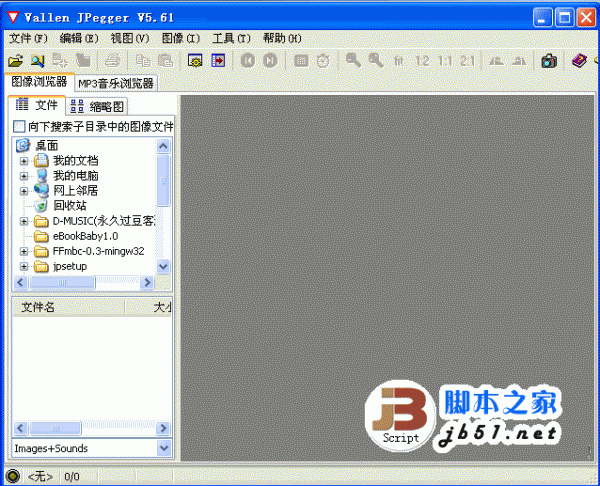Open the purple help book icon
Image resolution: width=600 pixels, height=486 pixels.
click(x=579, y=61)
